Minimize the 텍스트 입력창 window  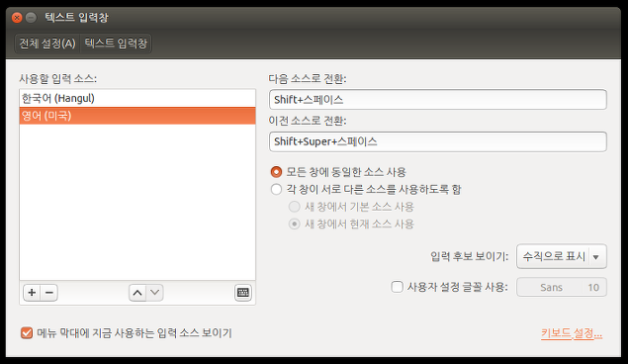tap(31, 18)
